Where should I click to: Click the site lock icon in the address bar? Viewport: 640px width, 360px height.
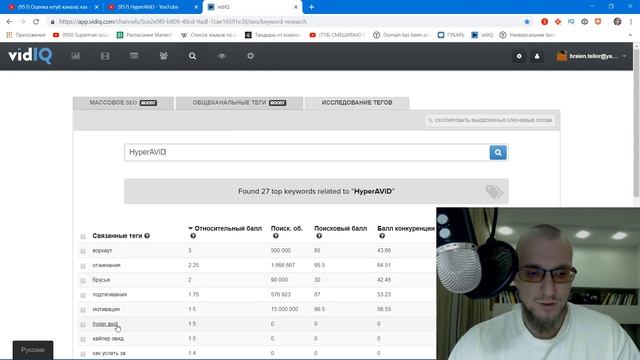coord(52,22)
